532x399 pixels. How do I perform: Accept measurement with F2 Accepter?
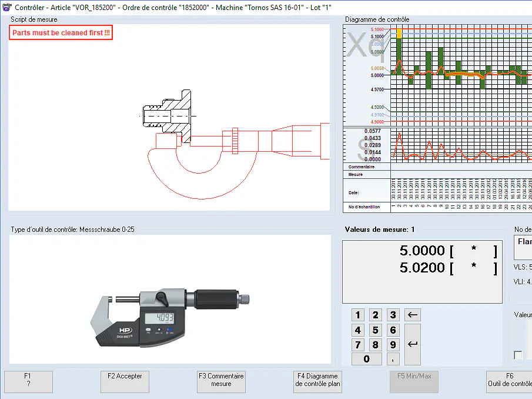click(x=125, y=382)
